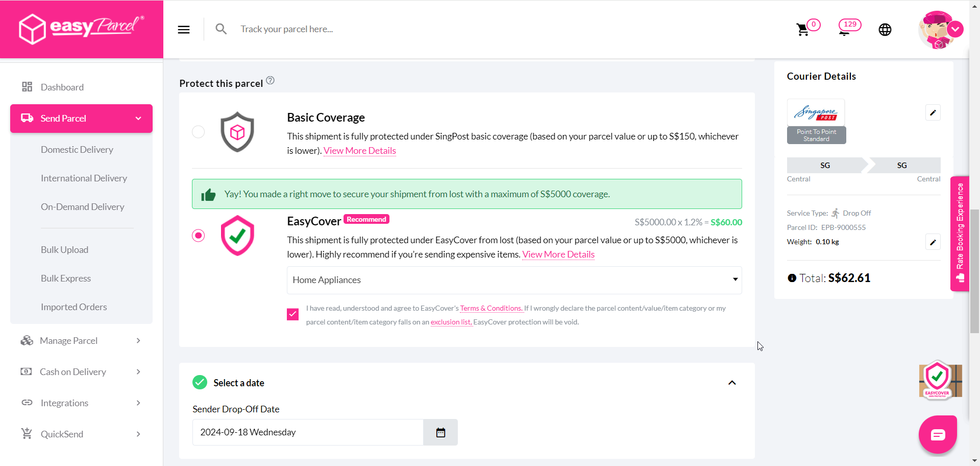Click the Sender Drop-Off Date field
Screen dimensions: 980x466
click(308, 432)
